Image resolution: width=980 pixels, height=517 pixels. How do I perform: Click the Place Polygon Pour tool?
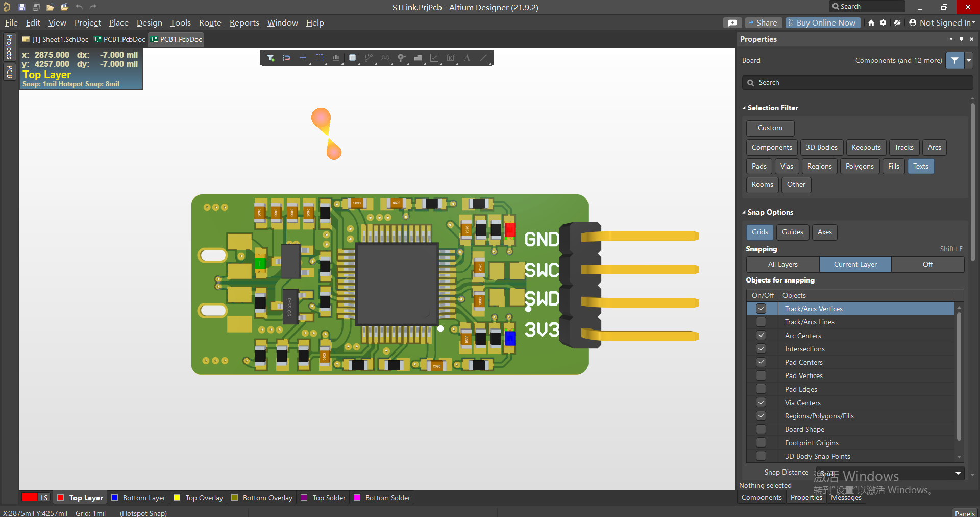click(418, 58)
